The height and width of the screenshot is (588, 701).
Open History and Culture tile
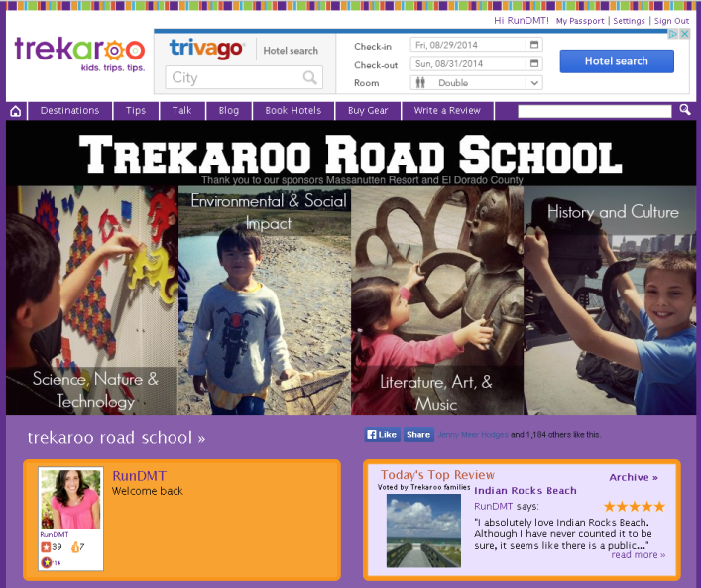610,300
